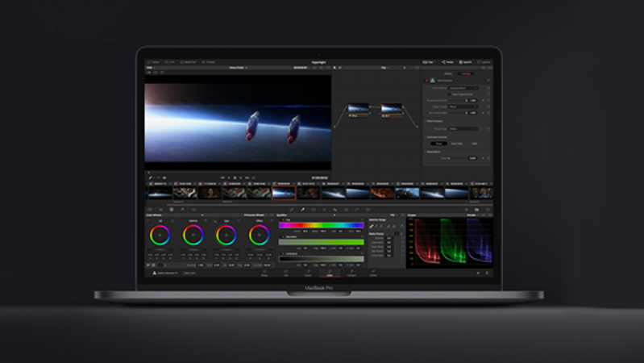Select the red-outlined node 02

click(x=392, y=110)
